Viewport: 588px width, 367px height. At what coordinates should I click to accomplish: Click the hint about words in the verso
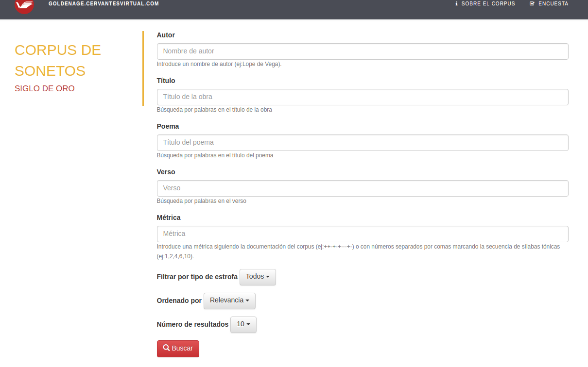click(x=202, y=201)
